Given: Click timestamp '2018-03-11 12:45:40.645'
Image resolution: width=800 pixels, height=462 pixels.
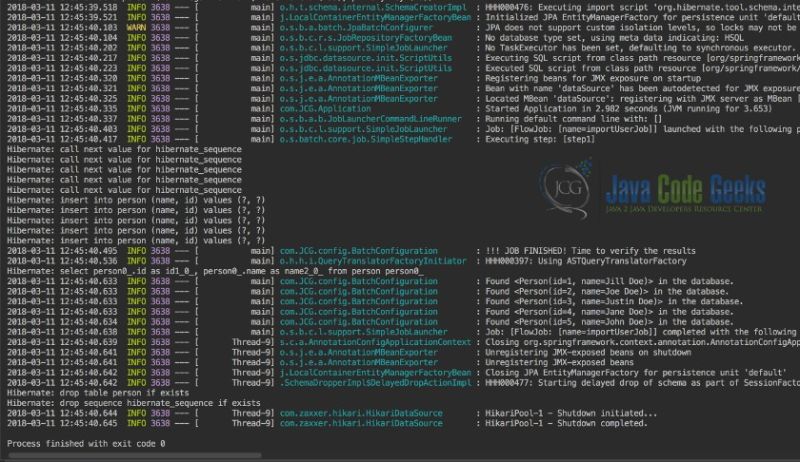Looking at the screenshot, I should [62, 424].
